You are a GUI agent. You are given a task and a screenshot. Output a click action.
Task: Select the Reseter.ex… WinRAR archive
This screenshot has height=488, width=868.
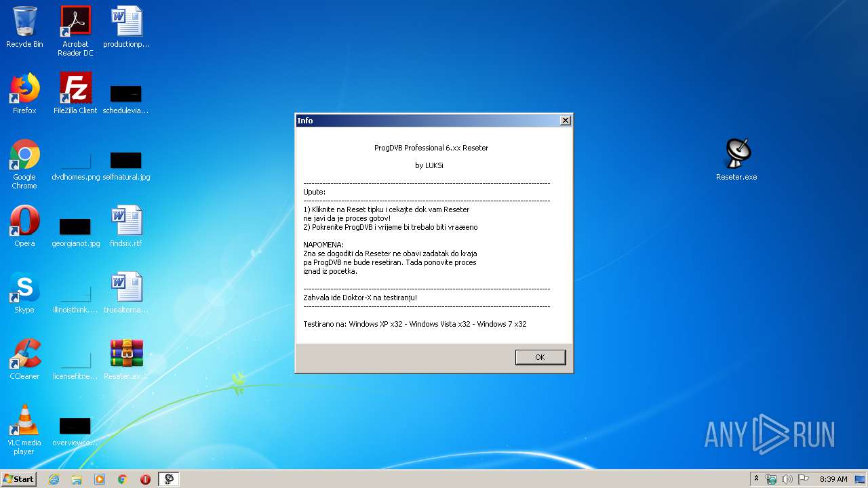[x=126, y=359]
